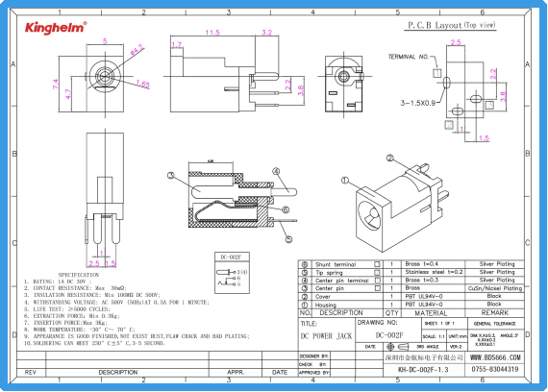The width and height of the screenshot is (548, 392).
Task: Click spec line 10 SOLDERING
Action: tap(94, 343)
